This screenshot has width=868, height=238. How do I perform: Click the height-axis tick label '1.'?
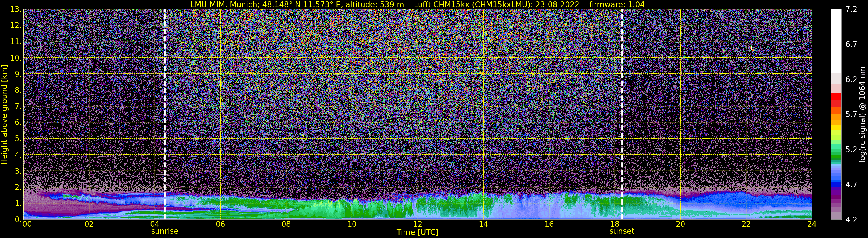[18, 203]
